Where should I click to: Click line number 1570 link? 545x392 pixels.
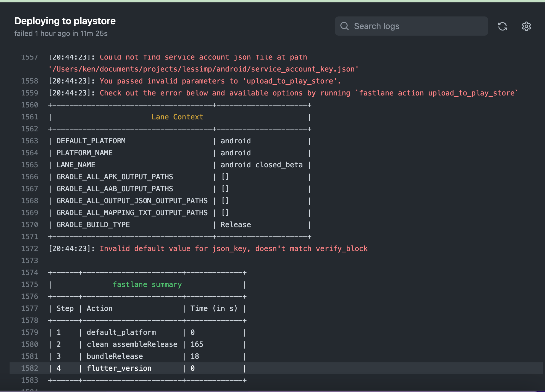coord(30,225)
